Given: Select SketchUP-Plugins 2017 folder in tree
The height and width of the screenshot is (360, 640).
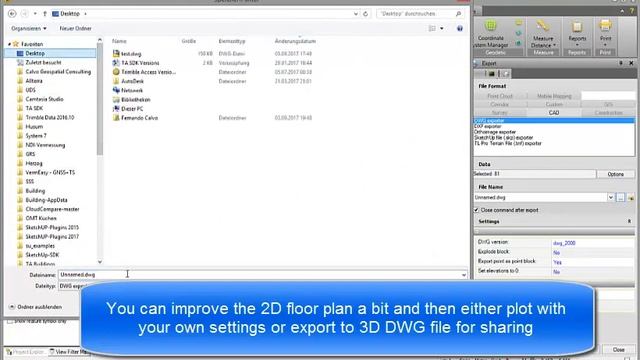Looking at the screenshot, I should coord(52,237).
